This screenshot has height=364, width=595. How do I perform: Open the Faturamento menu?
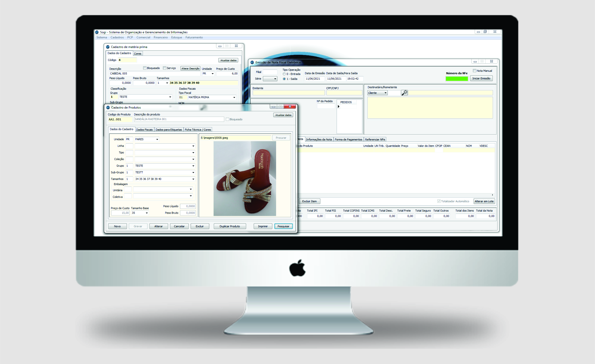pyautogui.click(x=194, y=37)
